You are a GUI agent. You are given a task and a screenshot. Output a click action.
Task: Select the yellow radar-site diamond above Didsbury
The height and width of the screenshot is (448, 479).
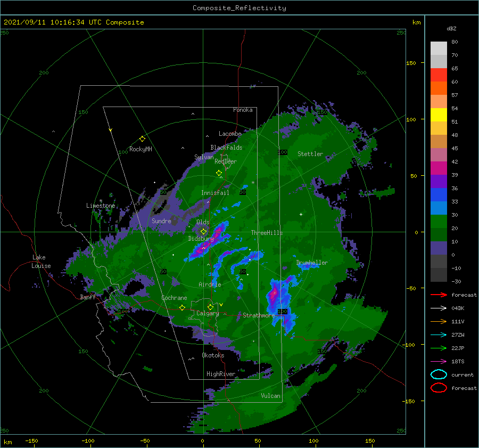(203, 232)
